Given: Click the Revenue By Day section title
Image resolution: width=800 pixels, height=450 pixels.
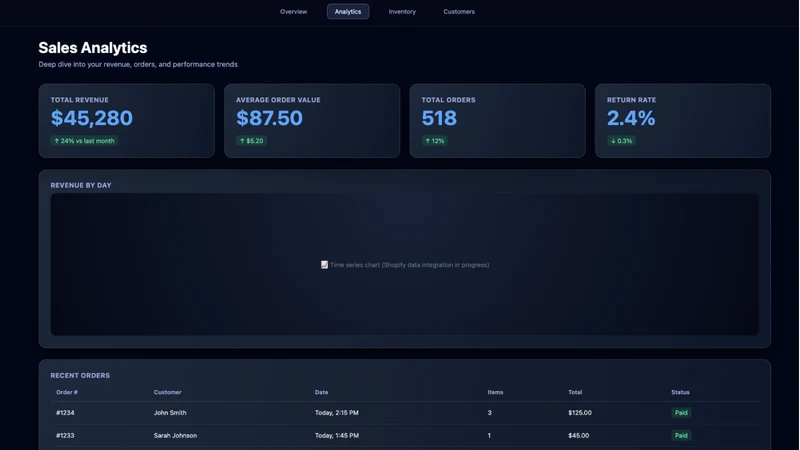Looking at the screenshot, I should (81, 185).
